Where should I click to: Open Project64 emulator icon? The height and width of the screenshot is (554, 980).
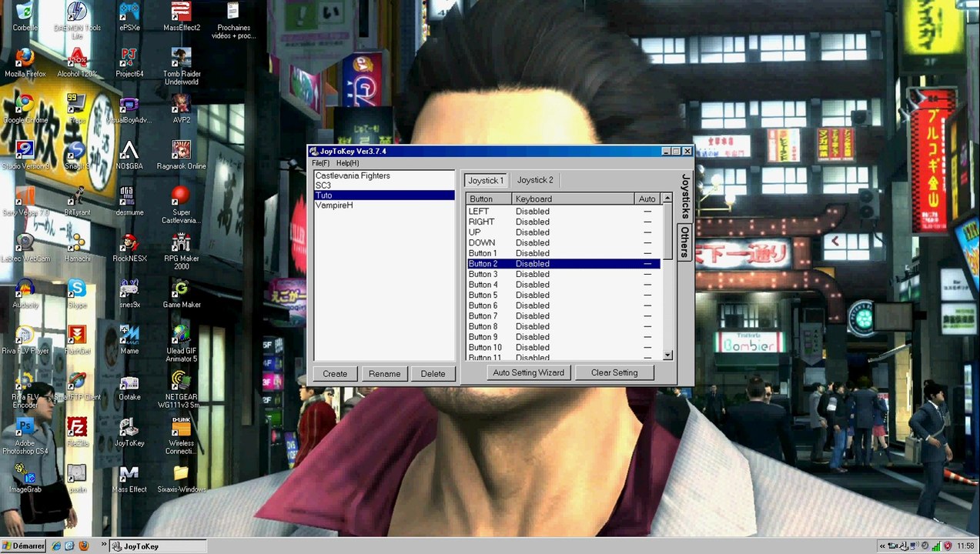point(129,62)
